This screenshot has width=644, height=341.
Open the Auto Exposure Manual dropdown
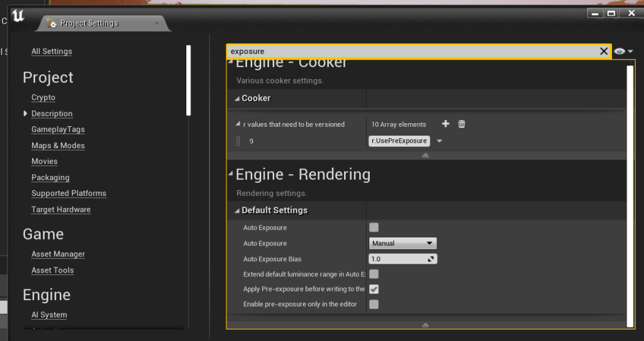click(x=402, y=243)
